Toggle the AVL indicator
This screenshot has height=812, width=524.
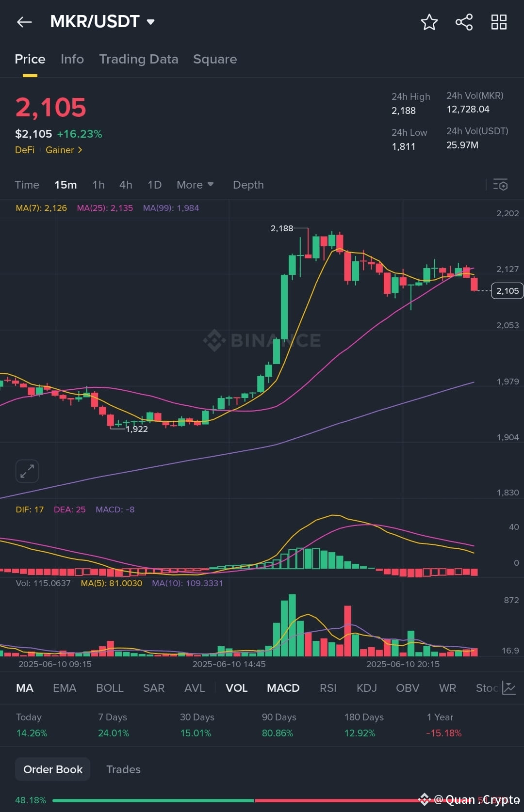(x=195, y=688)
